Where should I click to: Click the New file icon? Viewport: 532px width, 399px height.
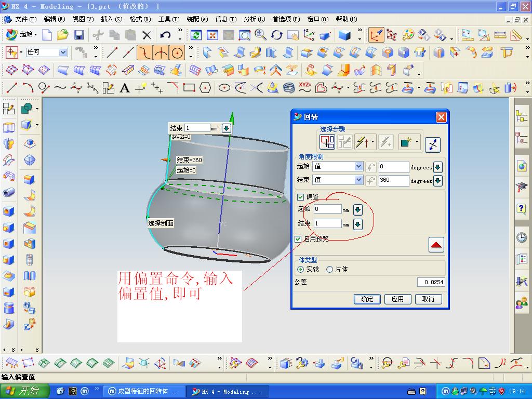(47, 35)
